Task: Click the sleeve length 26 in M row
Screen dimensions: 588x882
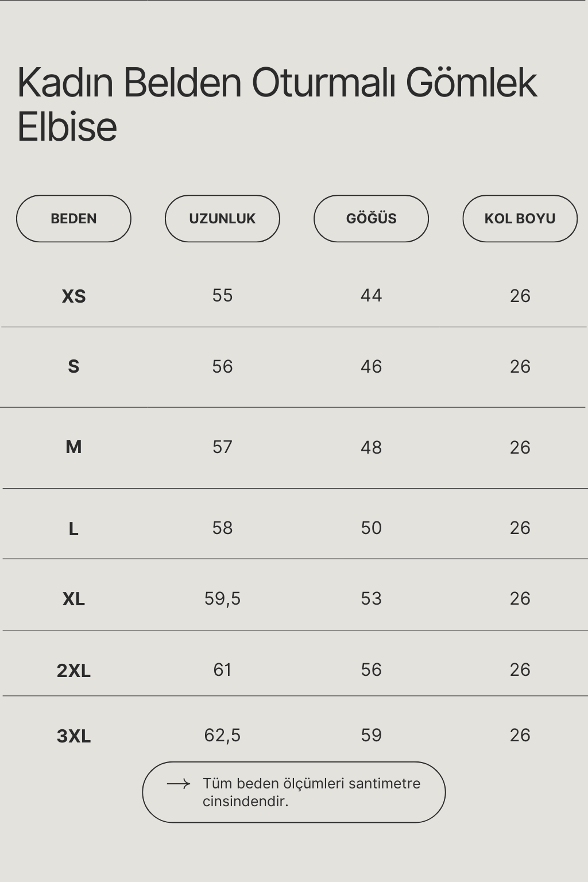Action: [x=520, y=447]
